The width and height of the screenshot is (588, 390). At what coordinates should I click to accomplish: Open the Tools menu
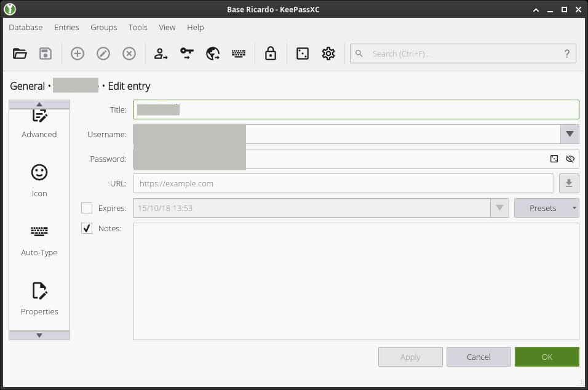click(x=138, y=28)
